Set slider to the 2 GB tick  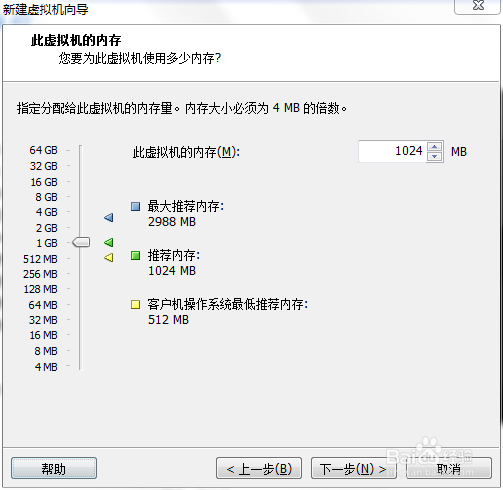point(80,228)
